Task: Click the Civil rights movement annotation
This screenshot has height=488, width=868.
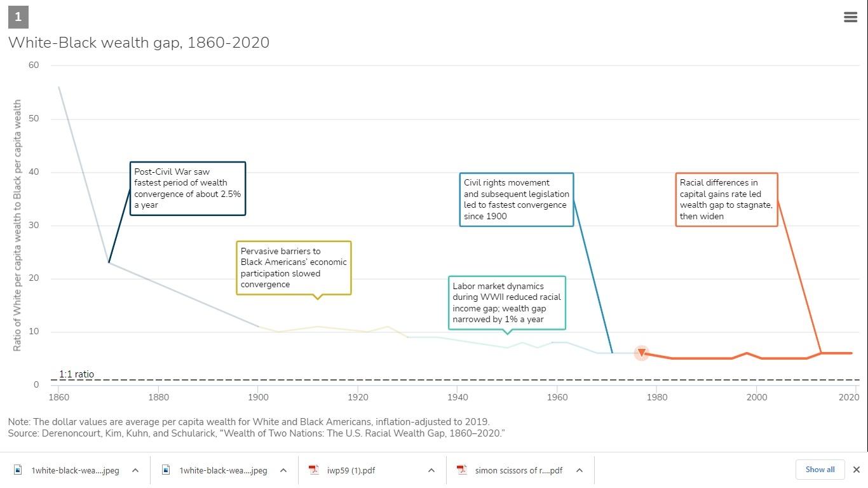Action: pyautogui.click(x=516, y=200)
